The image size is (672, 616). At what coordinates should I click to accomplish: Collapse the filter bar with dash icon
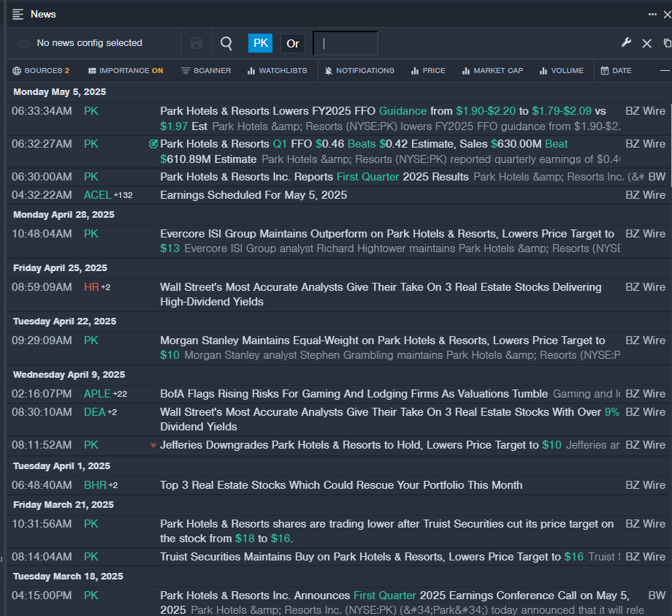[665, 71]
